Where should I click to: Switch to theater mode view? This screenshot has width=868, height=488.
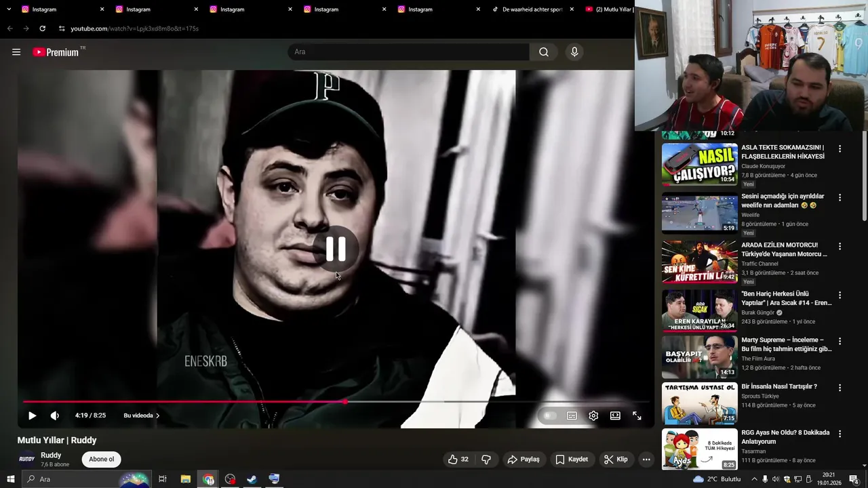[x=615, y=415]
